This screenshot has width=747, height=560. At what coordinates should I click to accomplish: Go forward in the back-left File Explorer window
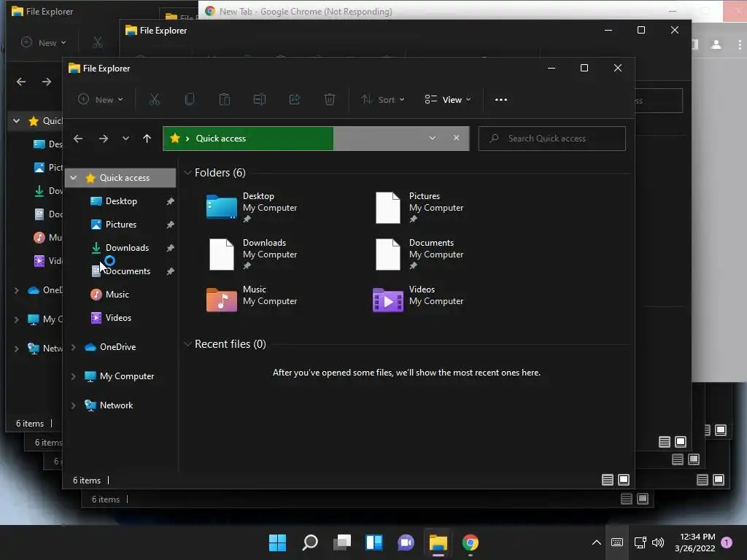pyautogui.click(x=46, y=82)
